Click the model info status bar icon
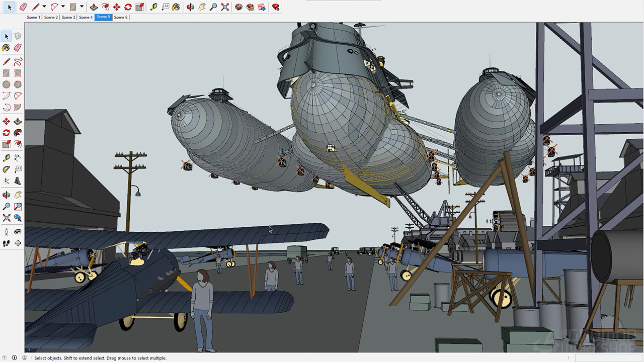This screenshot has height=362, width=644. [15, 358]
